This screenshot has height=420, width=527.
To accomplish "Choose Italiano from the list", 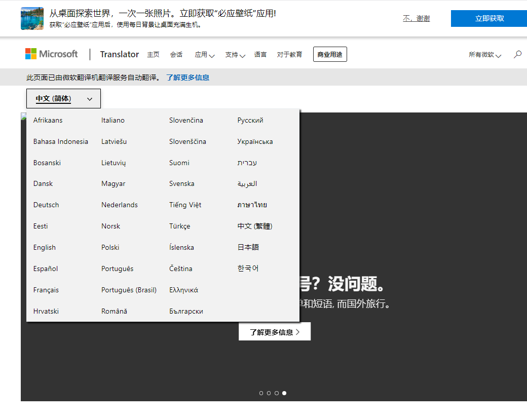I will point(113,120).
